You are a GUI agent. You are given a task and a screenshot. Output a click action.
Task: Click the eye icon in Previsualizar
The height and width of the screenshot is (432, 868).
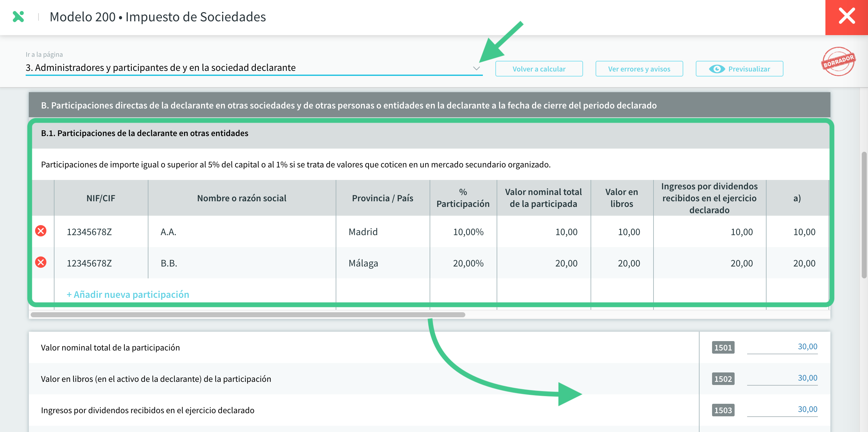716,69
